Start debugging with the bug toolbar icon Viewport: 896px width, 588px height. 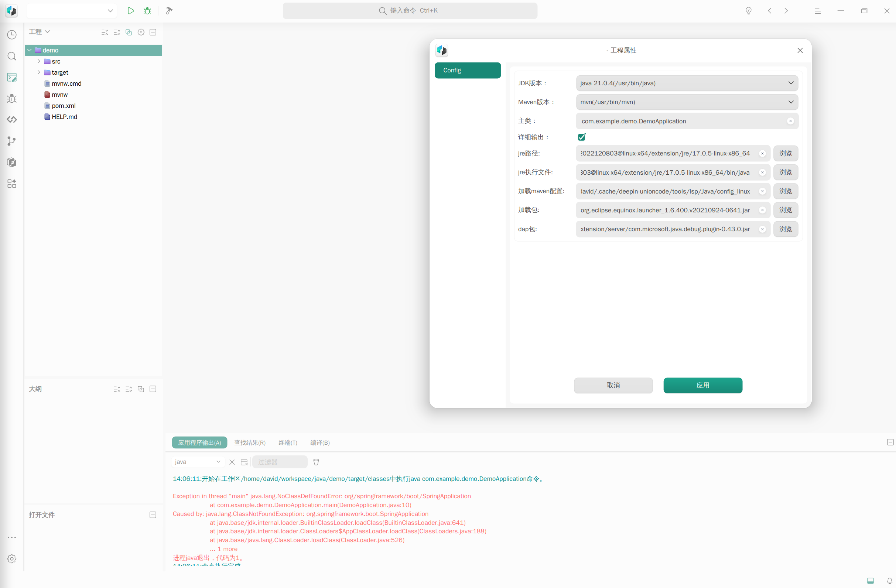(147, 11)
